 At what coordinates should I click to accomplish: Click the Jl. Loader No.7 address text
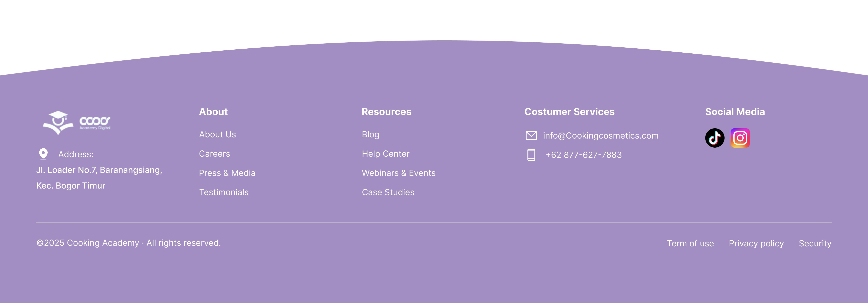(99, 170)
